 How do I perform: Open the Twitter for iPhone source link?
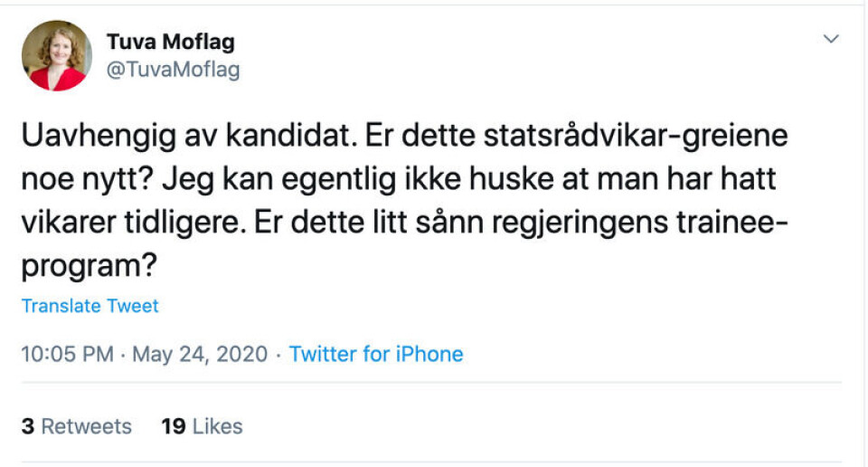(376, 354)
